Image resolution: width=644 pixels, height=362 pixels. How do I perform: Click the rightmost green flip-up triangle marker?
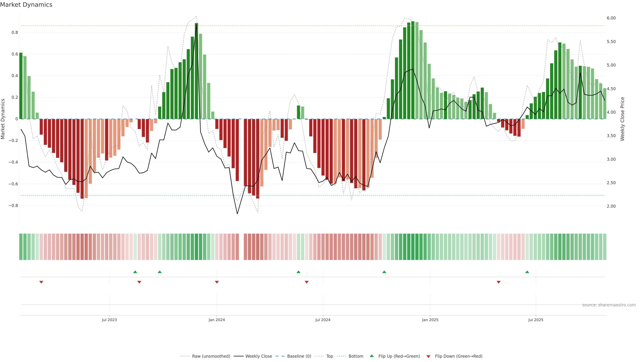(527, 272)
